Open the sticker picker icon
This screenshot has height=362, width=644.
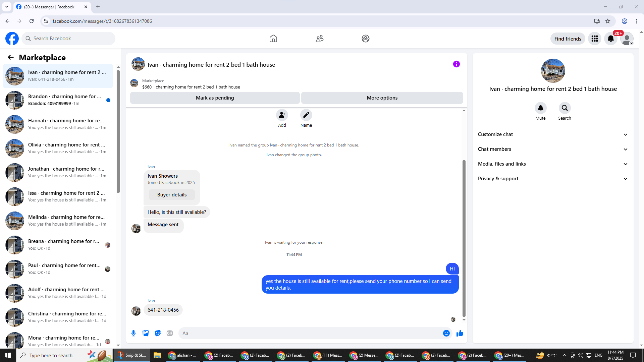158,333
